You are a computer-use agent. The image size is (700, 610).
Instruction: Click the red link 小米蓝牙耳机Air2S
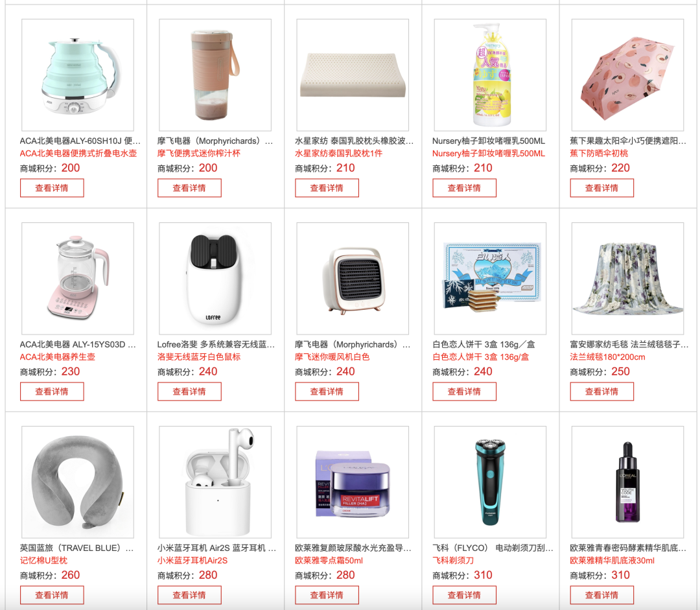(x=192, y=561)
